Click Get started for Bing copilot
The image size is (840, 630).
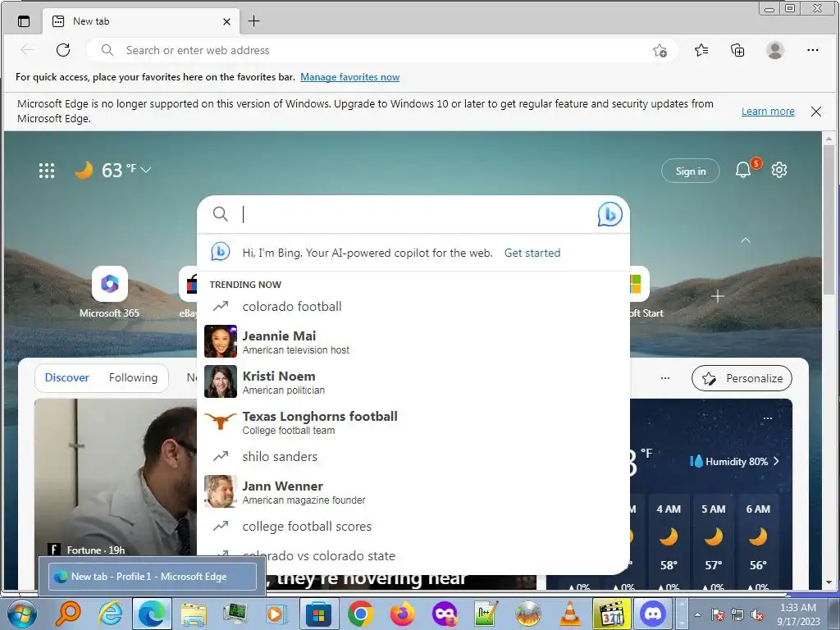(532, 253)
